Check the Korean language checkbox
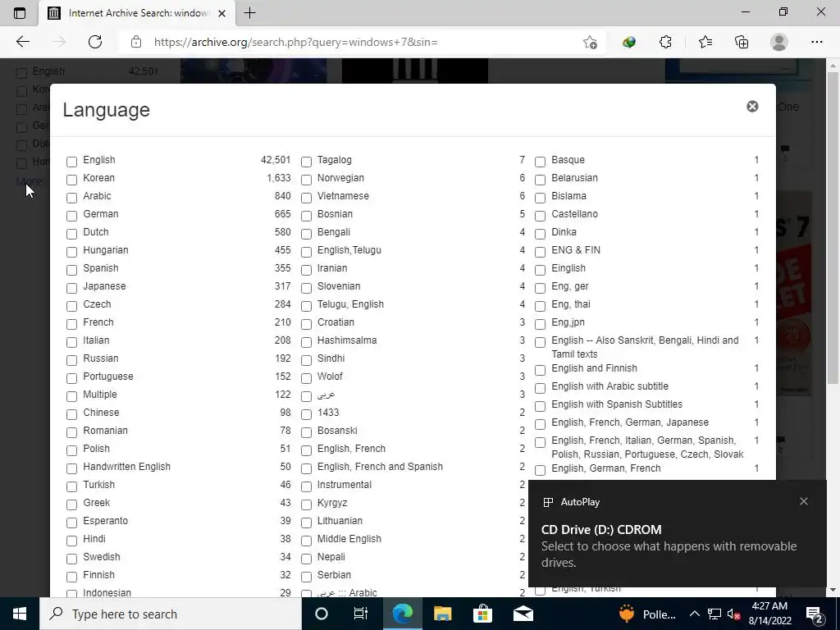 pos(72,180)
